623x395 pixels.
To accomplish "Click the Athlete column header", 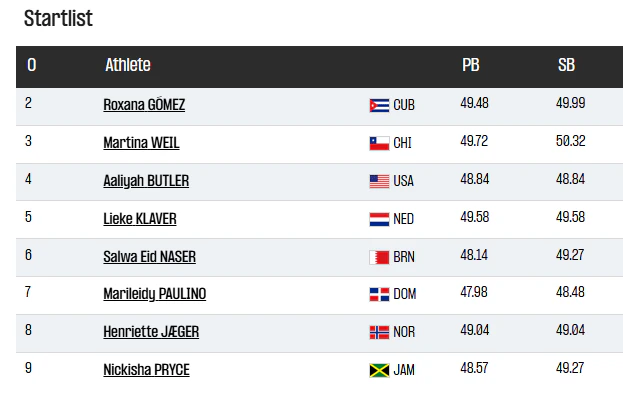I will (128, 65).
